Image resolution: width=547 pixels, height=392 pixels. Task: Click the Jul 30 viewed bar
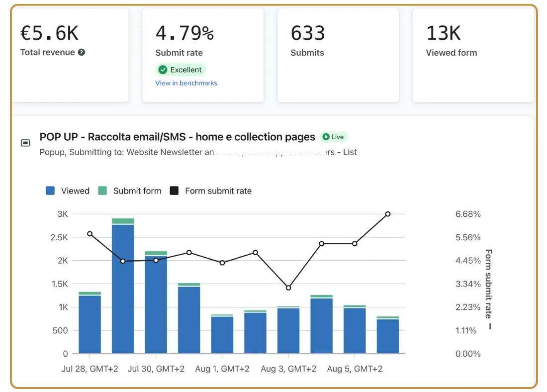[156, 305]
